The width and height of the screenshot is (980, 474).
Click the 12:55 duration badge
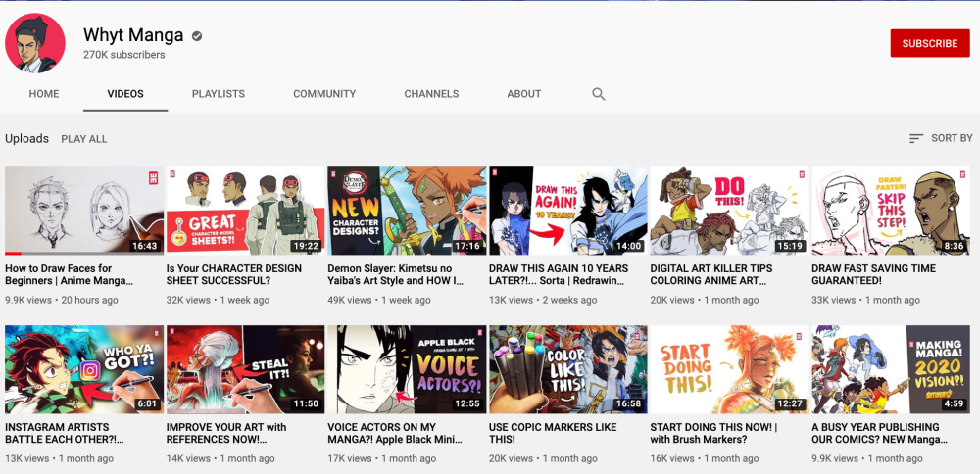pos(466,404)
